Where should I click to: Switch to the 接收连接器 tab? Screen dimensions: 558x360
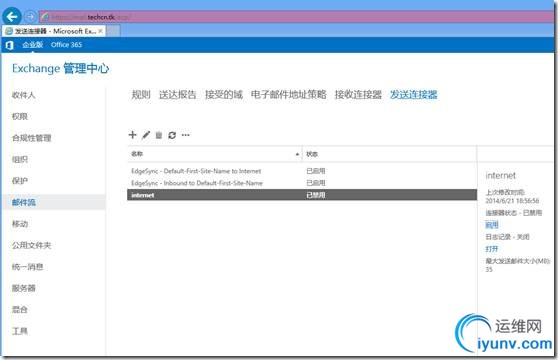pos(358,95)
